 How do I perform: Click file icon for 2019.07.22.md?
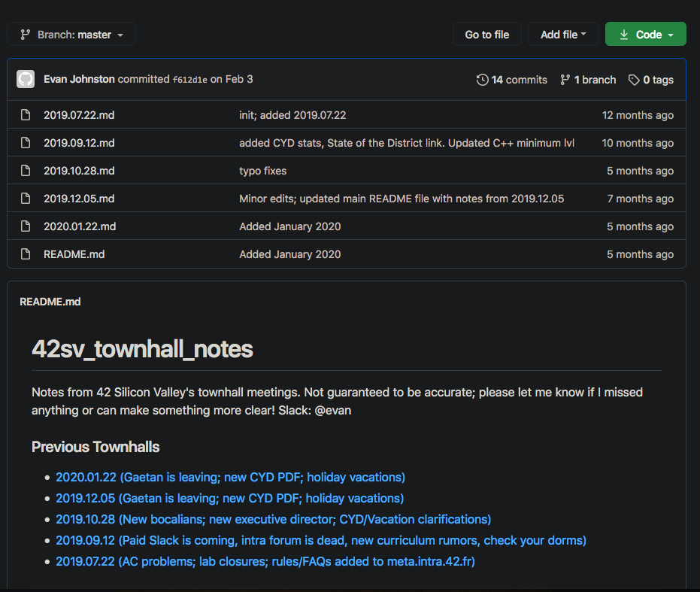pos(26,115)
